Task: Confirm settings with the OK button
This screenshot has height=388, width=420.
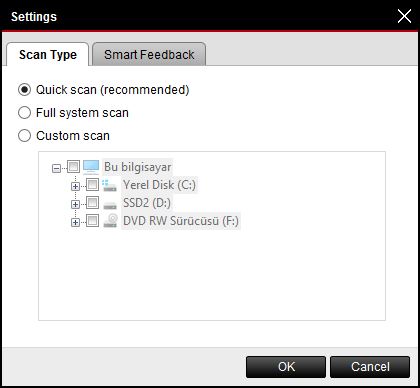Action: pyautogui.click(x=286, y=367)
